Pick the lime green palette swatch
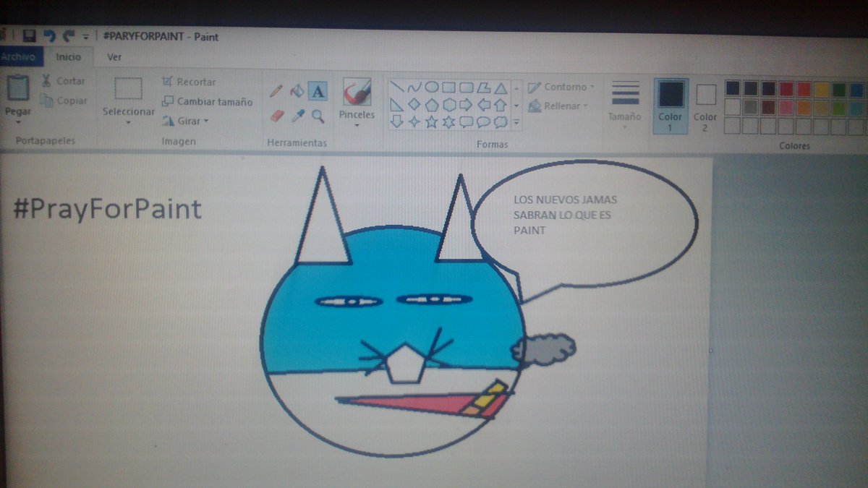 pos(839,107)
